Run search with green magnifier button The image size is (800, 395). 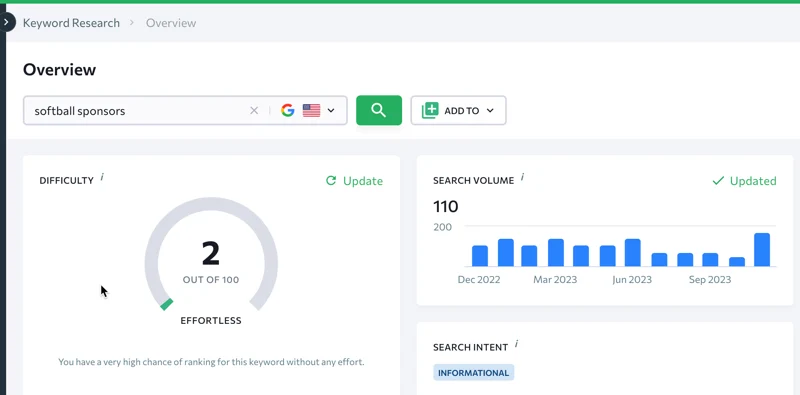379,110
